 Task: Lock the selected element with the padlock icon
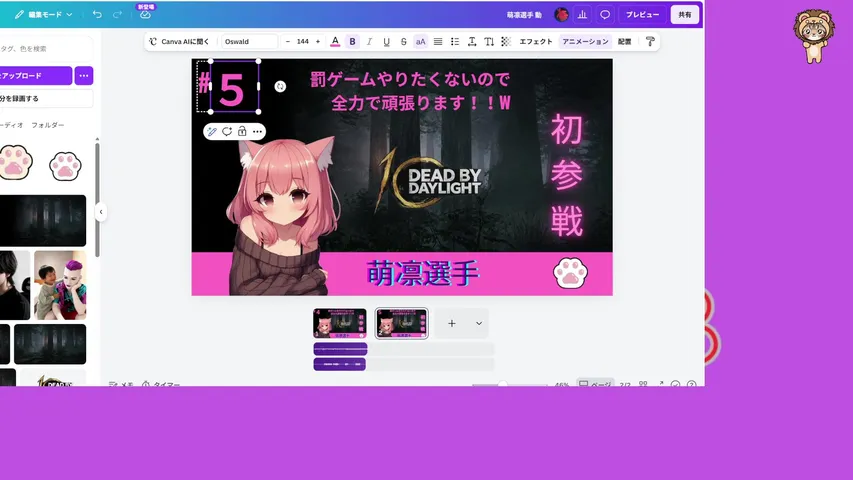tap(242, 131)
